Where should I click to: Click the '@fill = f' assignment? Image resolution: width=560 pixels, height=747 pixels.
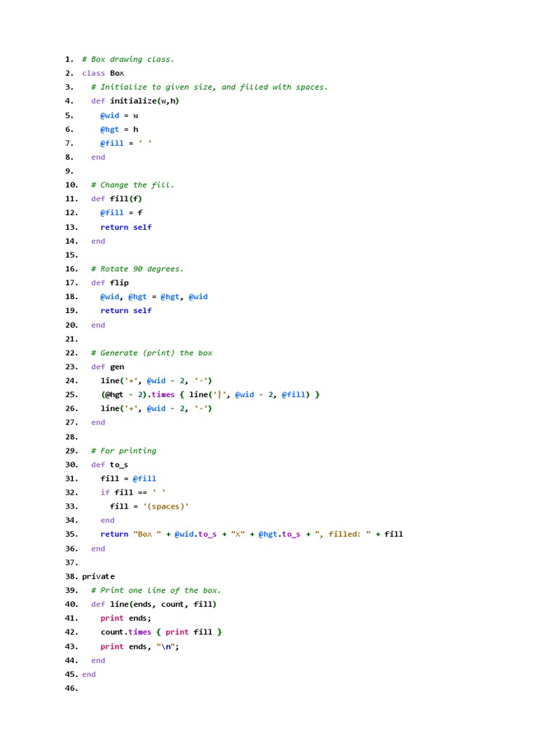(x=122, y=212)
